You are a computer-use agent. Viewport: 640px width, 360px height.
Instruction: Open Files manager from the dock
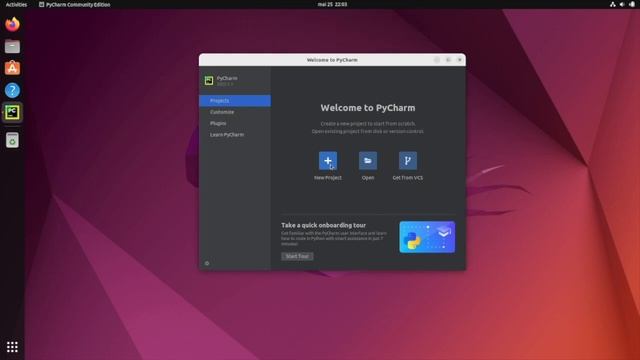[12, 47]
